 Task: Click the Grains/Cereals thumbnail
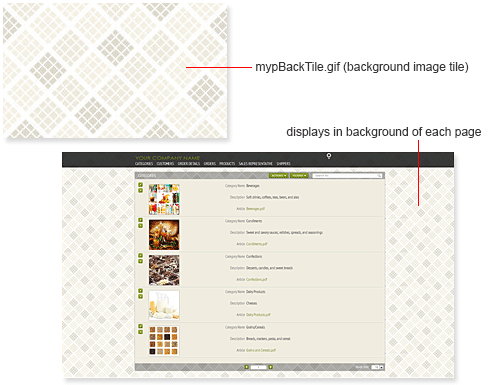point(164,341)
